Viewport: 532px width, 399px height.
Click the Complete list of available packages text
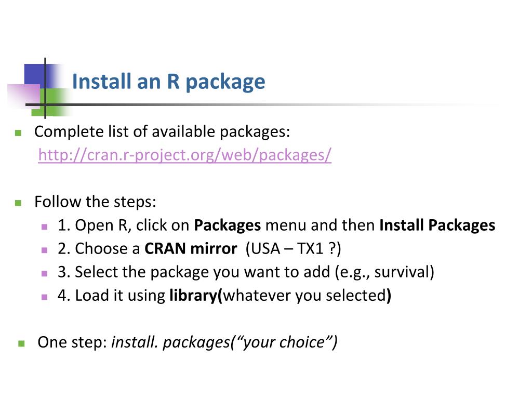click(x=162, y=132)
